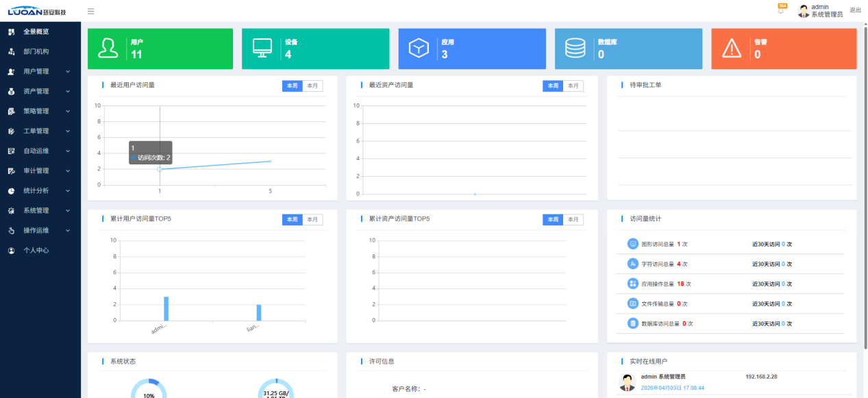868x398 pixels.
Task: Open 全景概览 menu item
Action: [40, 32]
